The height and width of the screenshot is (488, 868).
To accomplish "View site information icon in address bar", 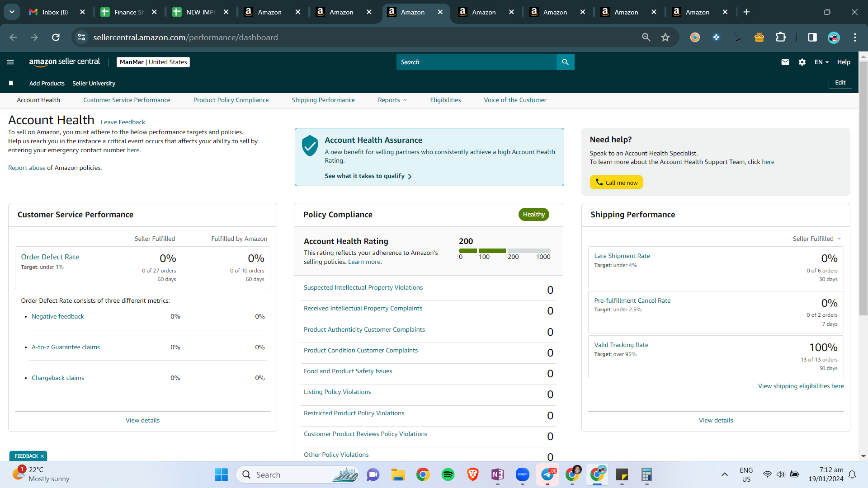I will click(81, 38).
